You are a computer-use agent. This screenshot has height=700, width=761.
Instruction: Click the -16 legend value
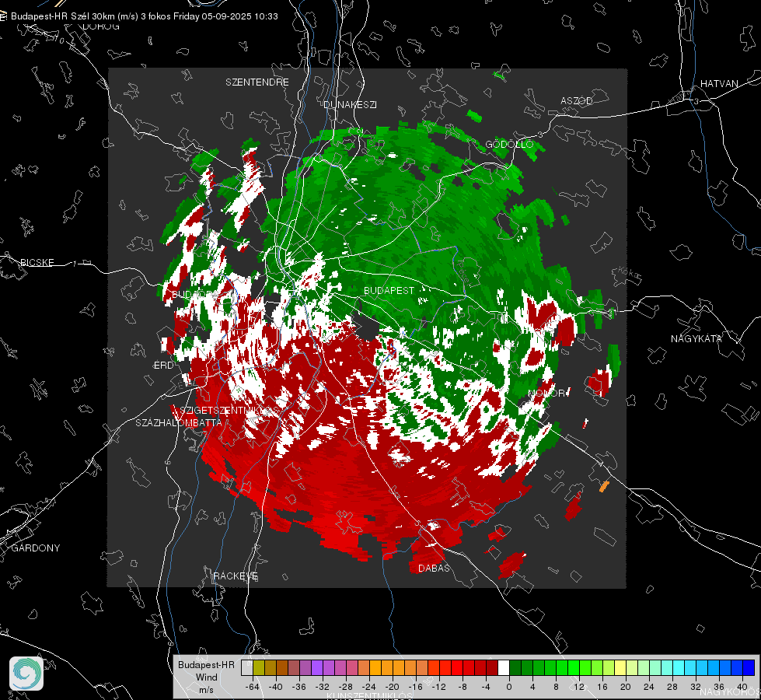(415, 687)
